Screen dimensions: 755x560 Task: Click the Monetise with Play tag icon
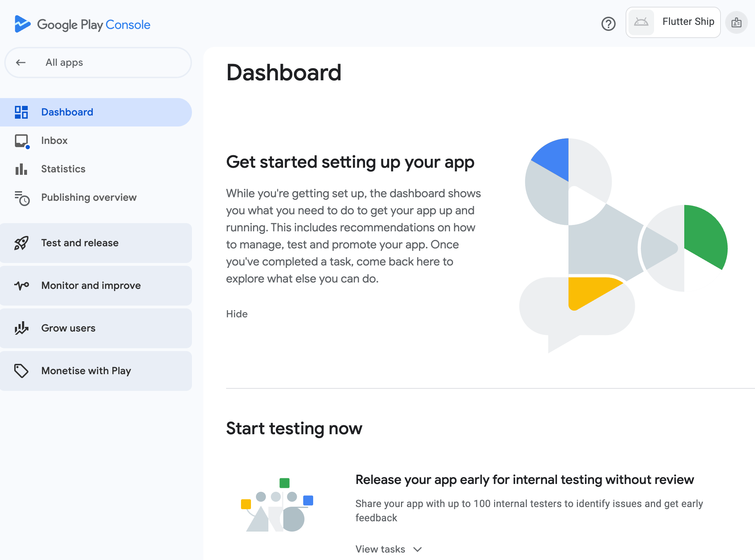click(x=21, y=371)
